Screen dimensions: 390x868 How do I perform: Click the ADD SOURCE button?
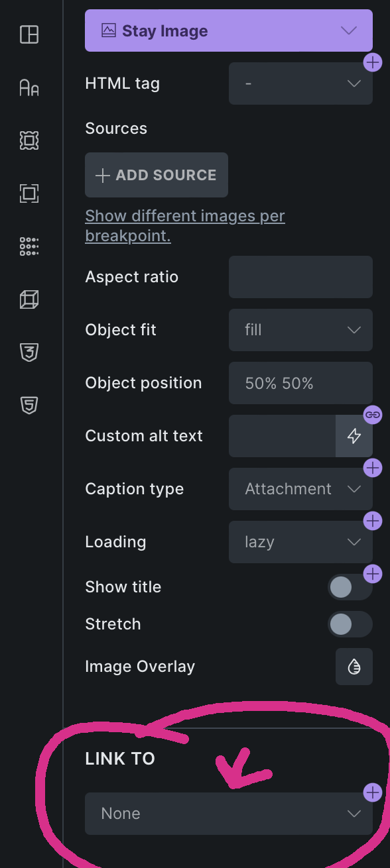pos(157,175)
